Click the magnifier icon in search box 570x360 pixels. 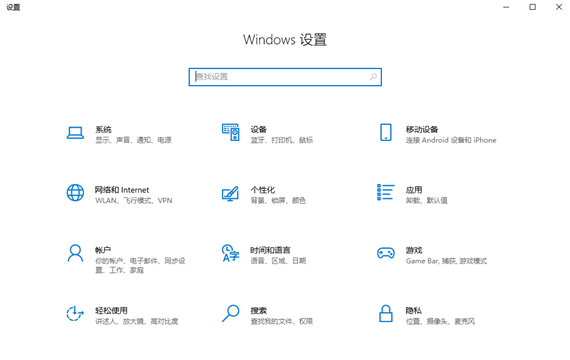[x=373, y=77]
